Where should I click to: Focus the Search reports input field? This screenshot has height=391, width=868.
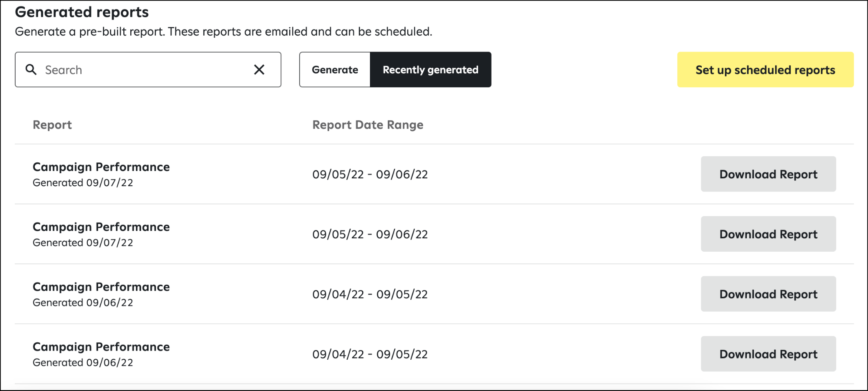coord(148,69)
